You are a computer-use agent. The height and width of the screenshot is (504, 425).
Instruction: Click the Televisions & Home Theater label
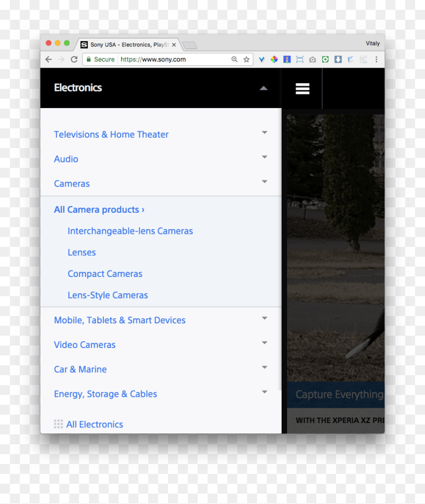pyautogui.click(x=111, y=134)
